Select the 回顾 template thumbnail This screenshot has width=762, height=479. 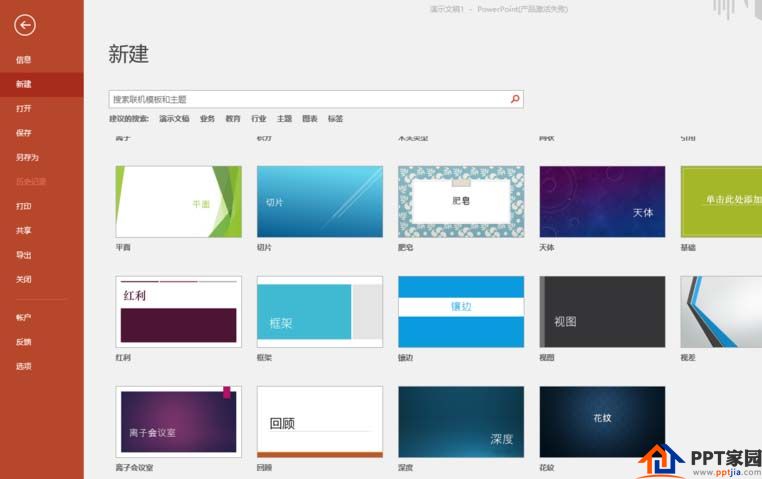pos(320,422)
